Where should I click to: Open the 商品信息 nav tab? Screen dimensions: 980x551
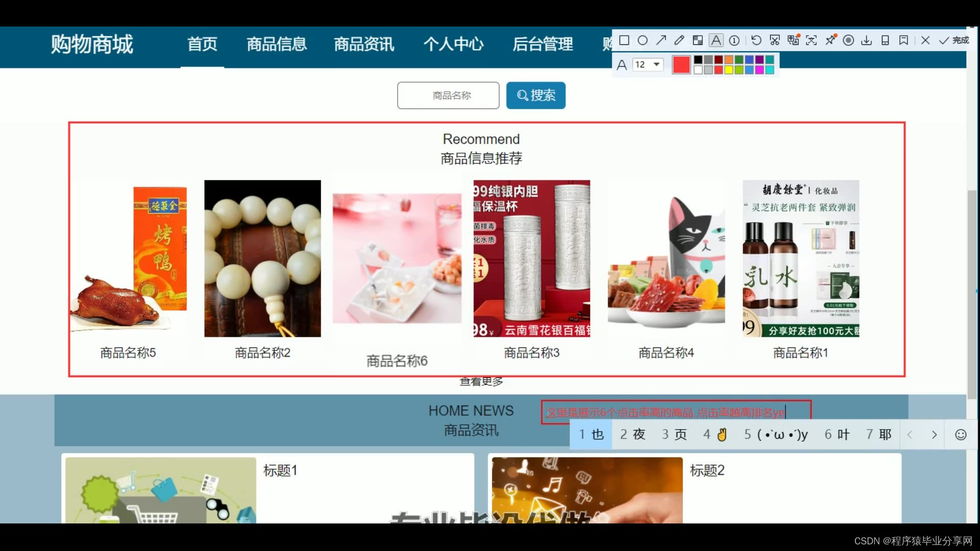coord(277,44)
